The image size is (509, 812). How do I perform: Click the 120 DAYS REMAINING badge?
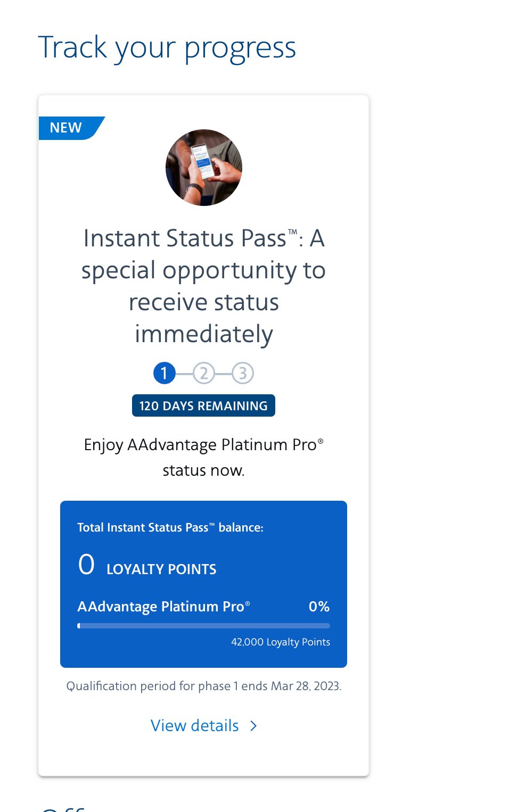tap(203, 405)
